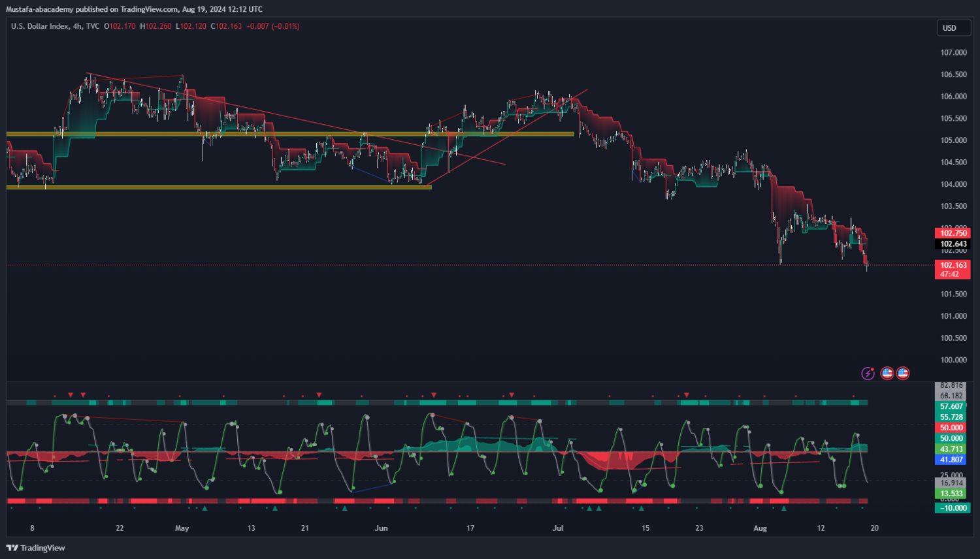Select the black 102.643 price label
Viewport: 980px width, 559px height.
coord(953,244)
